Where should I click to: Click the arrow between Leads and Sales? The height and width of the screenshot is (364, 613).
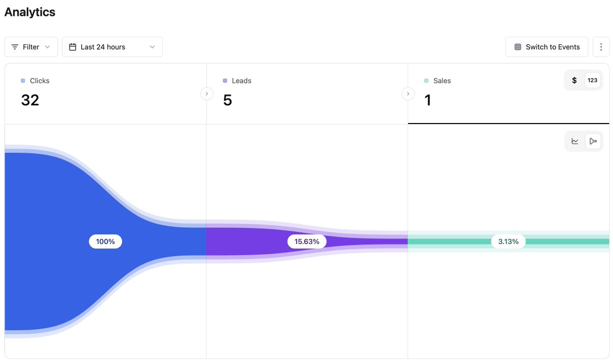pyautogui.click(x=408, y=94)
